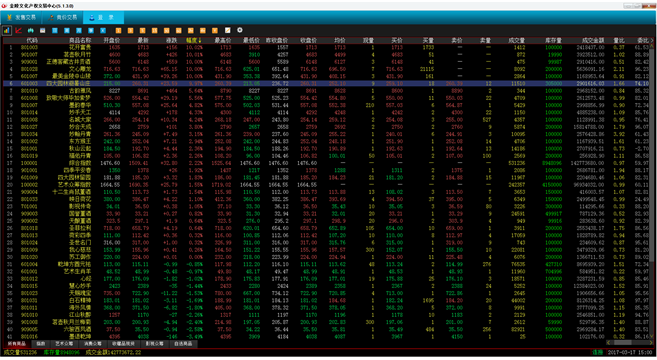Sort by the 现量 column header
This screenshot has width=657, height=360.
click(368, 41)
